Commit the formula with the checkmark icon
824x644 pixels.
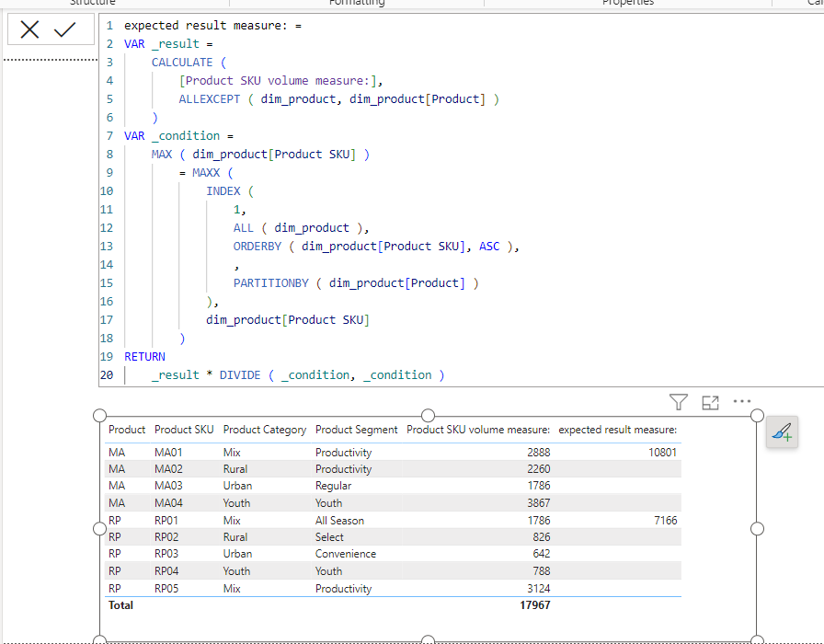pyautogui.click(x=65, y=29)
